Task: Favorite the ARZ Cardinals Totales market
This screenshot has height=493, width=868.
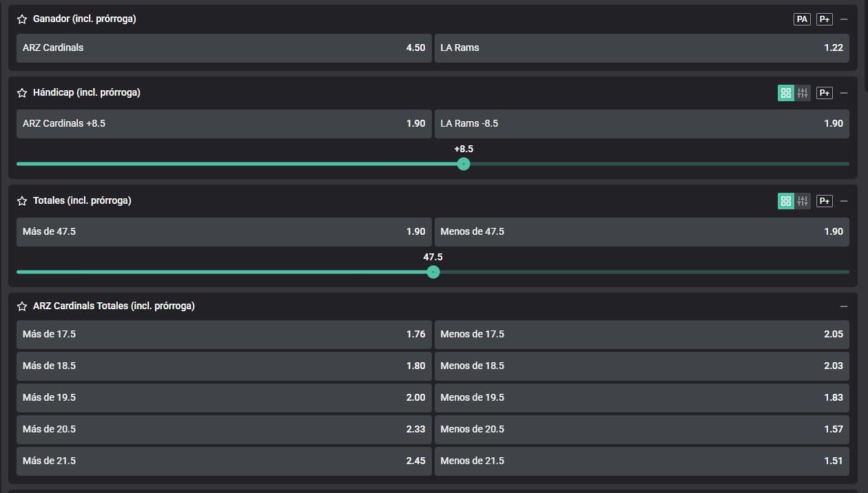Action: pos(22,306)
